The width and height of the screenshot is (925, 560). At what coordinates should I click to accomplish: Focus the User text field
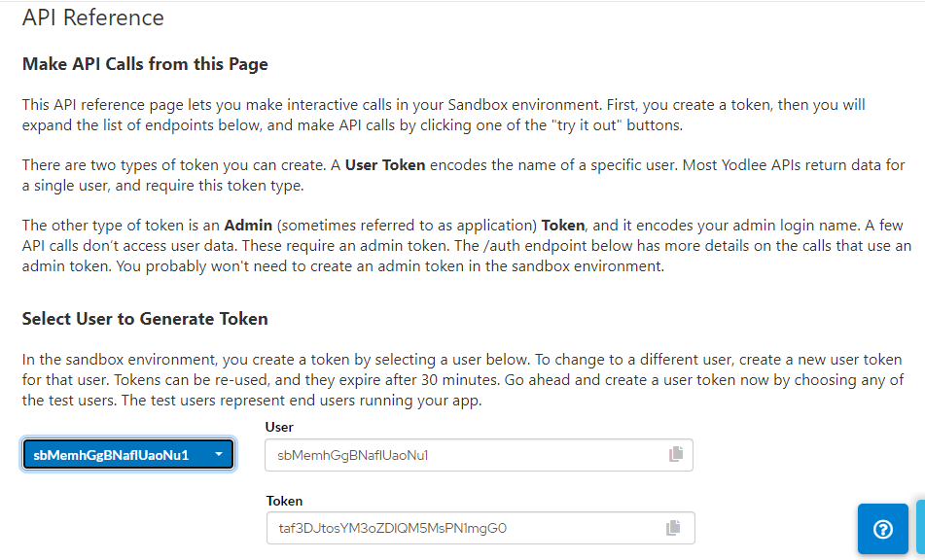479,454
